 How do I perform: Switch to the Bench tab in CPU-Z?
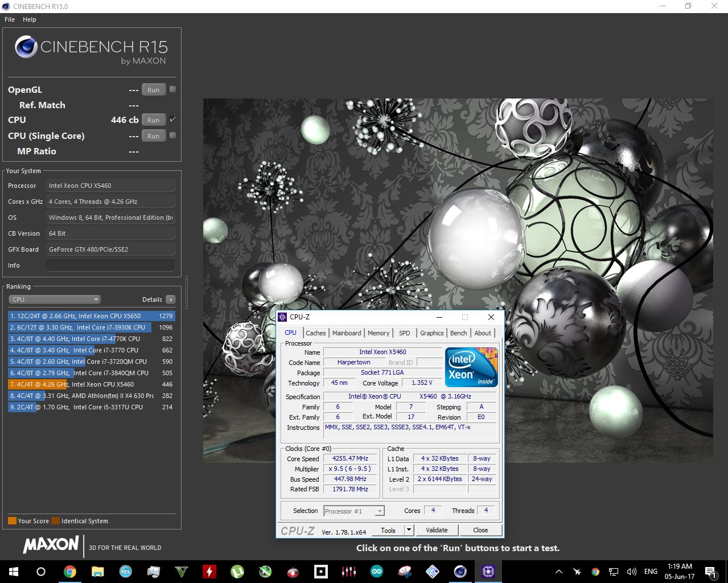(459, 333)
